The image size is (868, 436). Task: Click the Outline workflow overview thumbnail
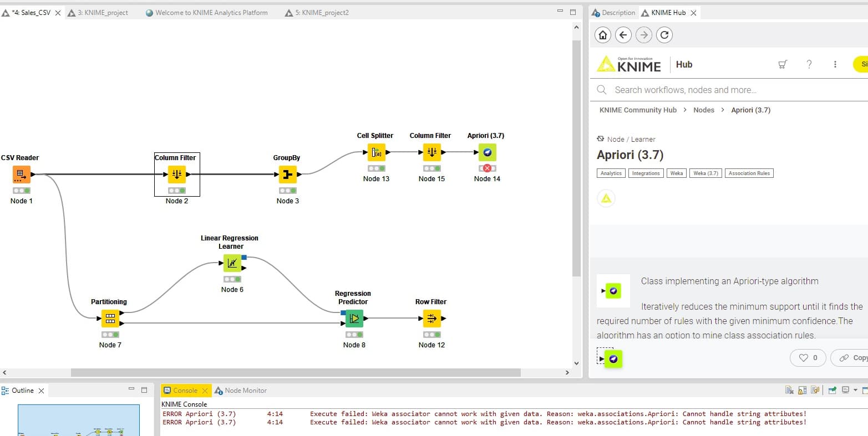79,420
